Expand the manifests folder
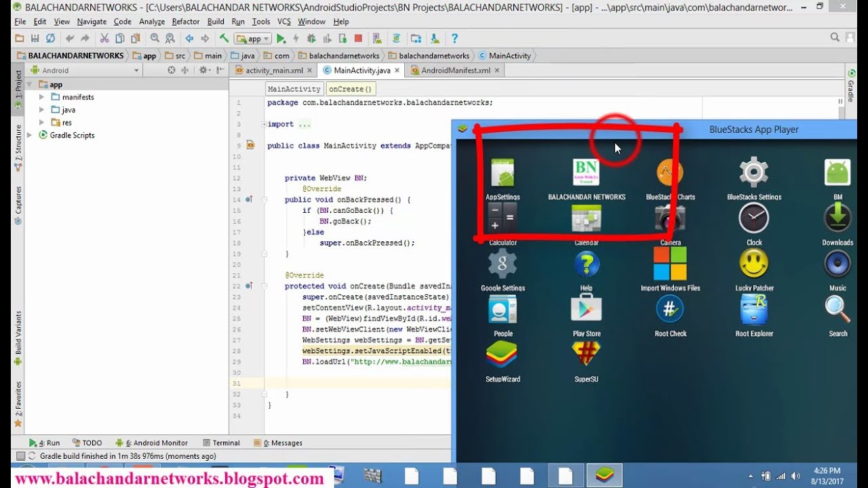Screen dimensions: 868x488 [42, 96]
